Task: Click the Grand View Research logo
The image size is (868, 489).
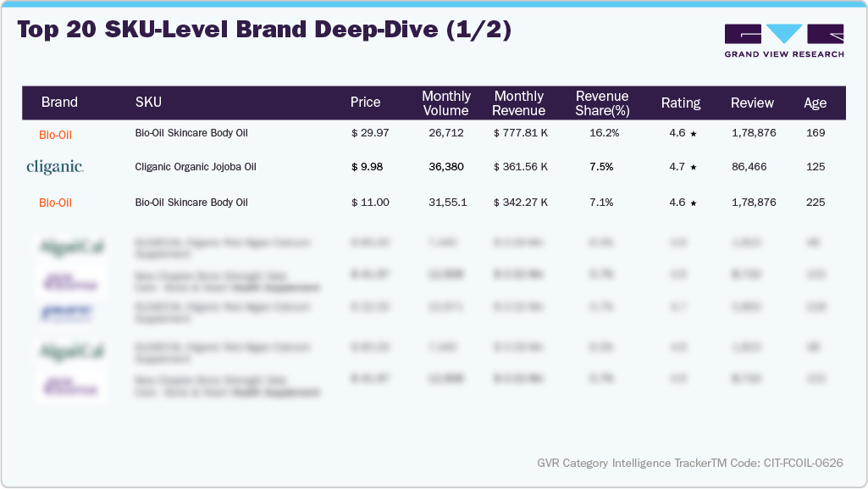Action: point(784,41)
